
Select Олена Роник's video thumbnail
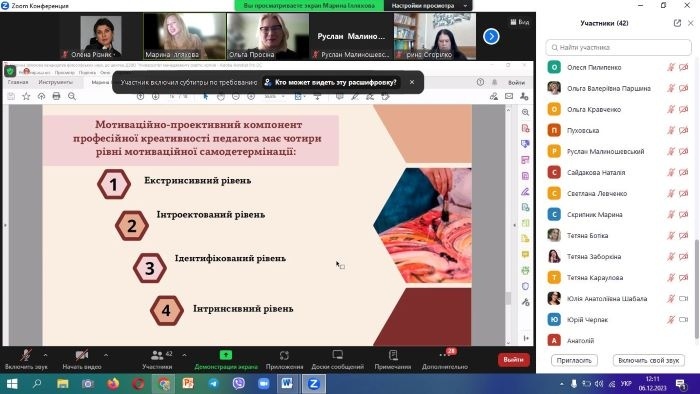(x=101, y=36)
